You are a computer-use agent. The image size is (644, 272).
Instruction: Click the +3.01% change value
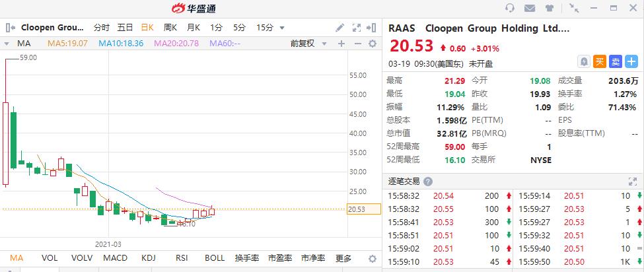tap(485, 49)
